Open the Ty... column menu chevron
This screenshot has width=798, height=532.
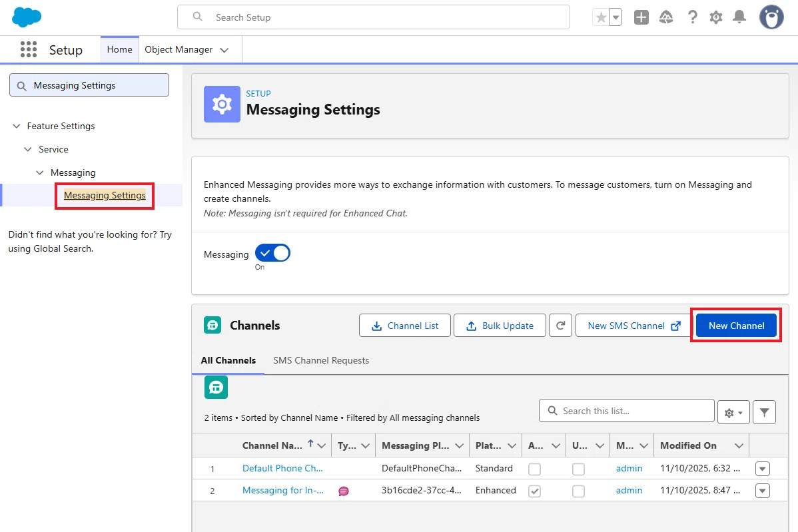365,446
